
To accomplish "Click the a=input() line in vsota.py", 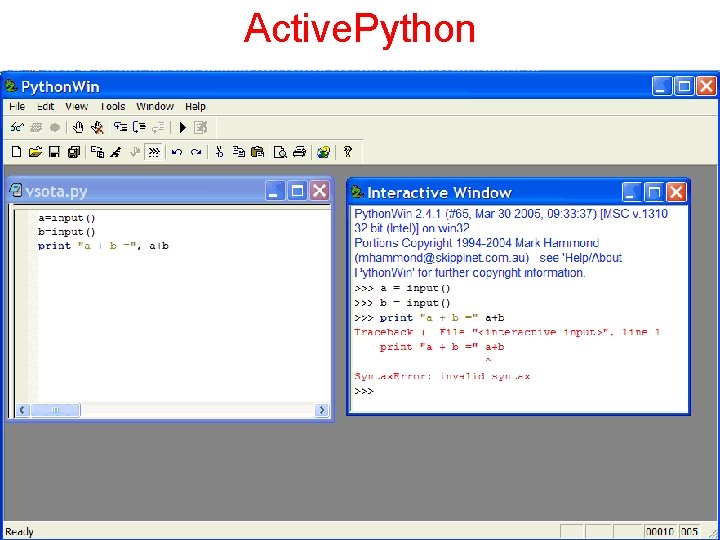I will [x=67, y=218].
